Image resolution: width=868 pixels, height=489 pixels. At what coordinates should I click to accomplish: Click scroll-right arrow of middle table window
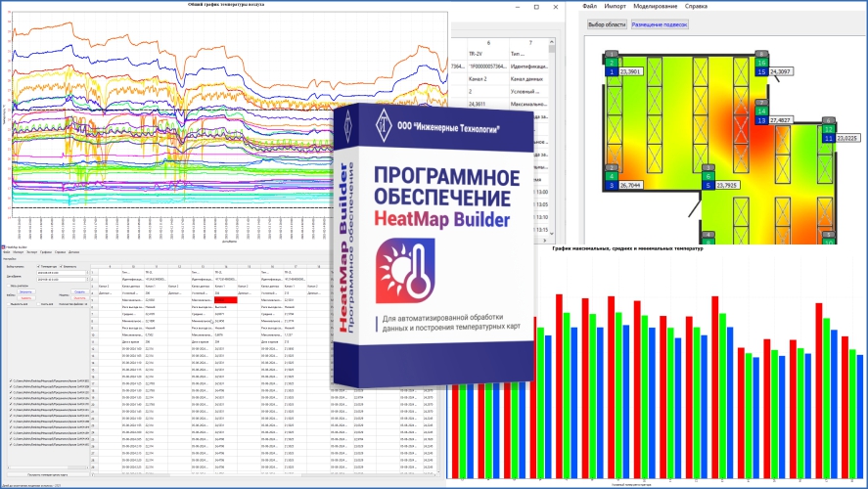pos(545,240)
